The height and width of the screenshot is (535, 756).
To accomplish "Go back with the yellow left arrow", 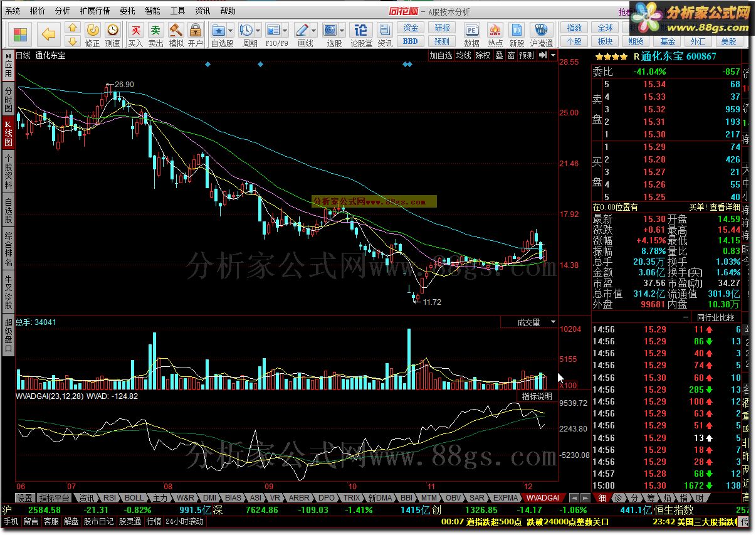I will 49,33.
